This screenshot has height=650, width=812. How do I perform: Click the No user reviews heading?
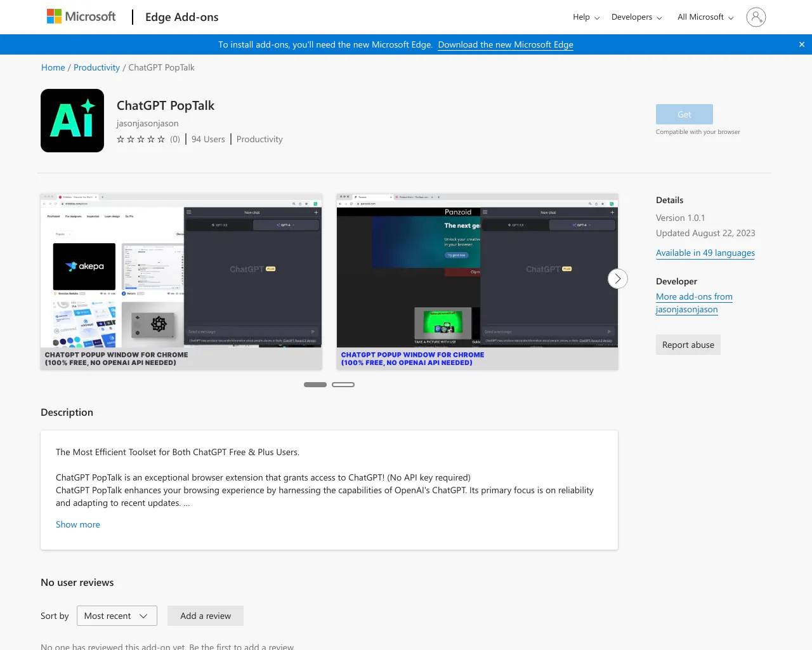(x=77, y=582)
